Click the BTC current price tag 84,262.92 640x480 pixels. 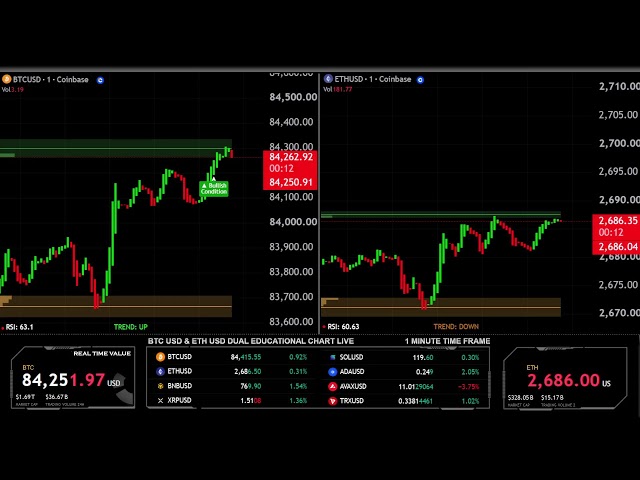(x=291, y=157)
